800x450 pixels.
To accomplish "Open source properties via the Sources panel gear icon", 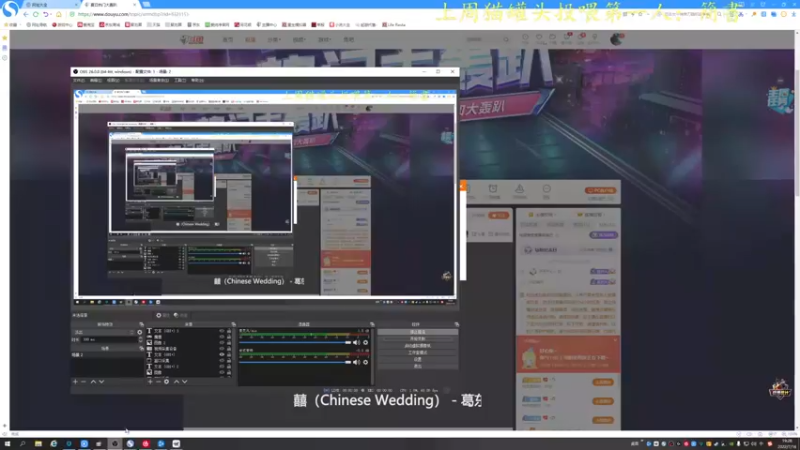I will pos(166,382).
